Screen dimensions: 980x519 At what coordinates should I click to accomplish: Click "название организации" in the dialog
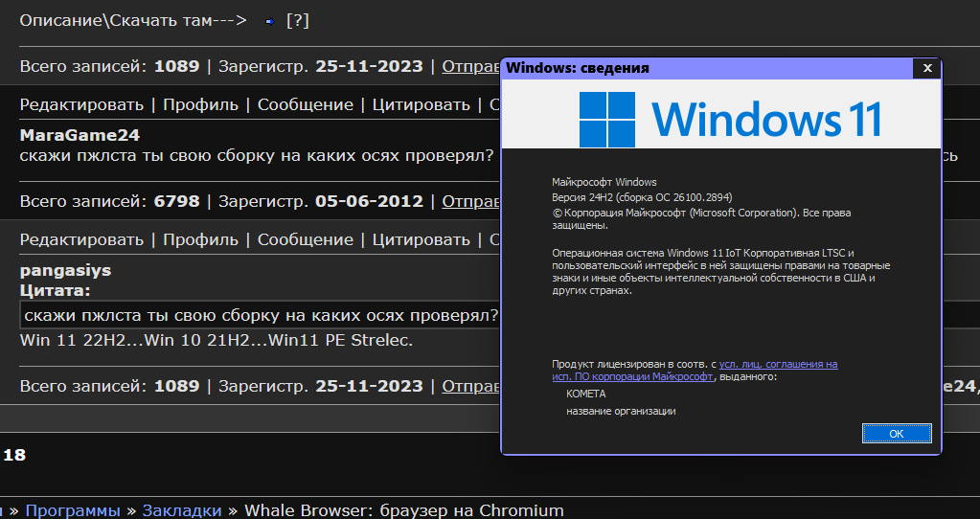621,411
